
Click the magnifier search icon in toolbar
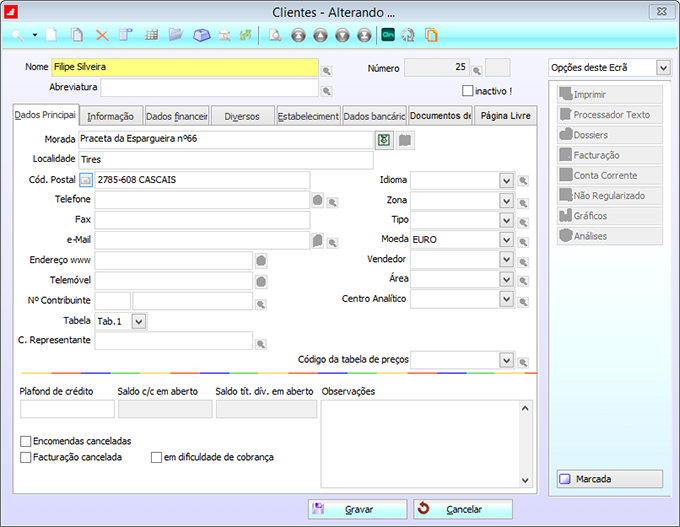pos(18,35)
